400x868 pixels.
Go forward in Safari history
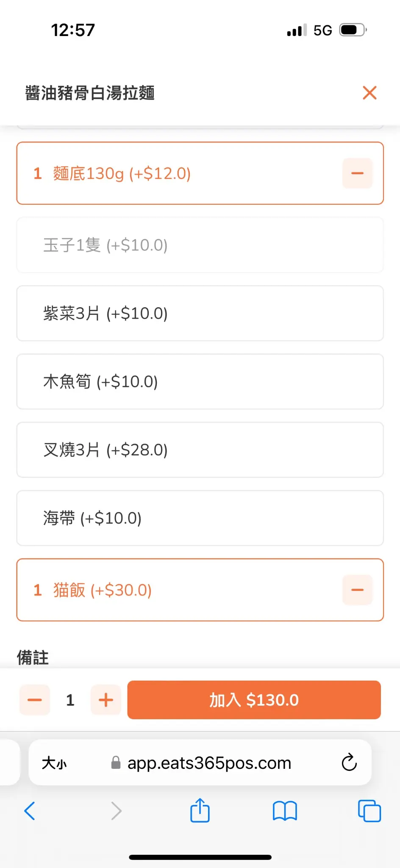116,811
